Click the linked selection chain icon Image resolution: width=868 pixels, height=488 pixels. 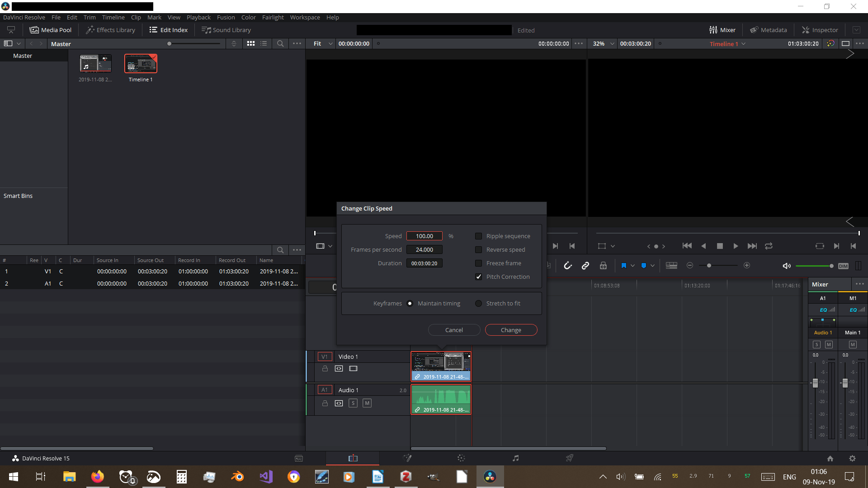pos(585,266)
